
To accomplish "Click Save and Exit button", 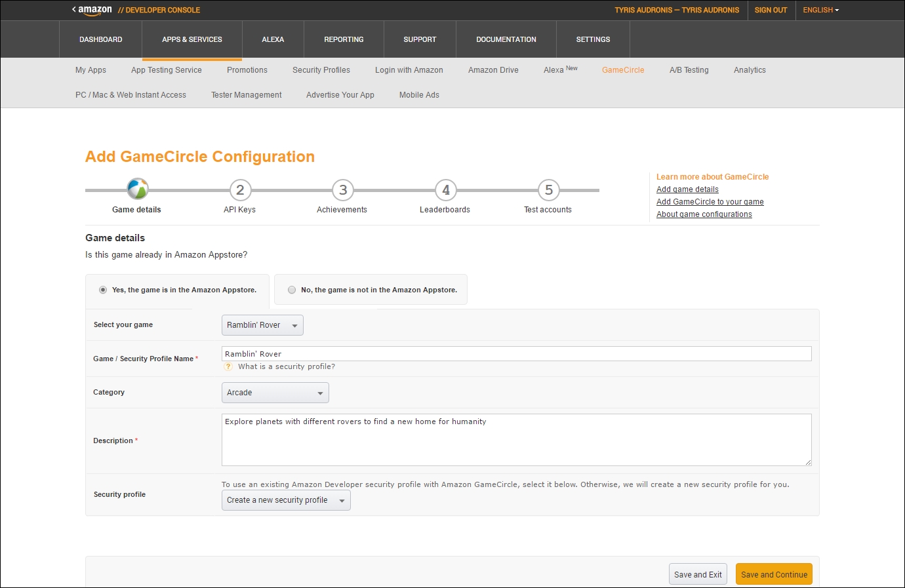I will [x=698, y=574].
